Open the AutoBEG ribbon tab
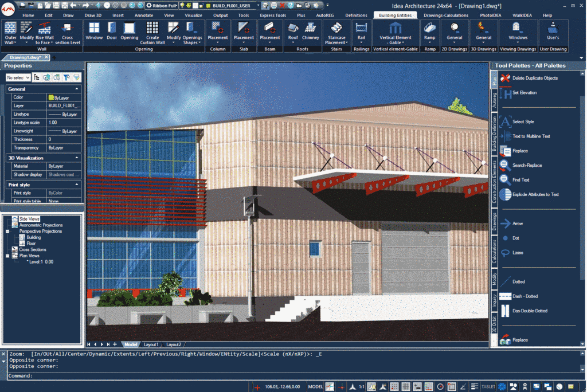 324,15
